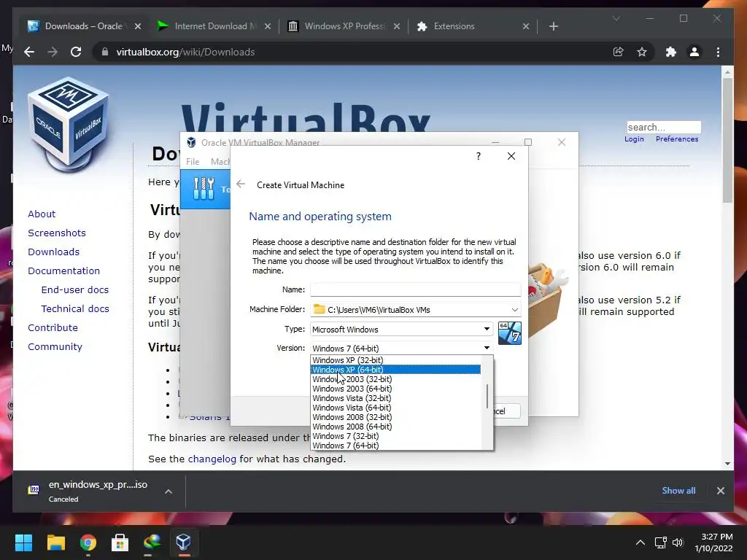Select Windows 7 (32-bit) entry
The height and width of the screenshot is (560, 747).
pyautogui.click(x=396, y=436)
